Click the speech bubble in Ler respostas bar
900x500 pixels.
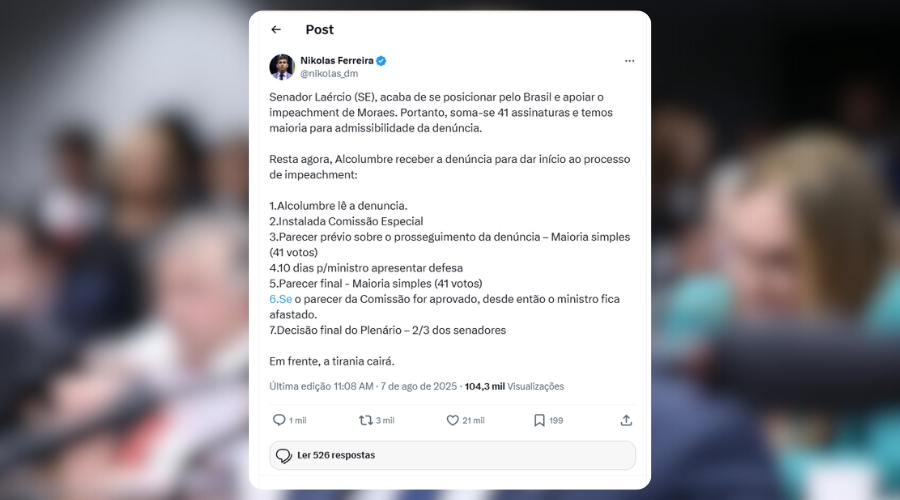[x=284, y=456]
